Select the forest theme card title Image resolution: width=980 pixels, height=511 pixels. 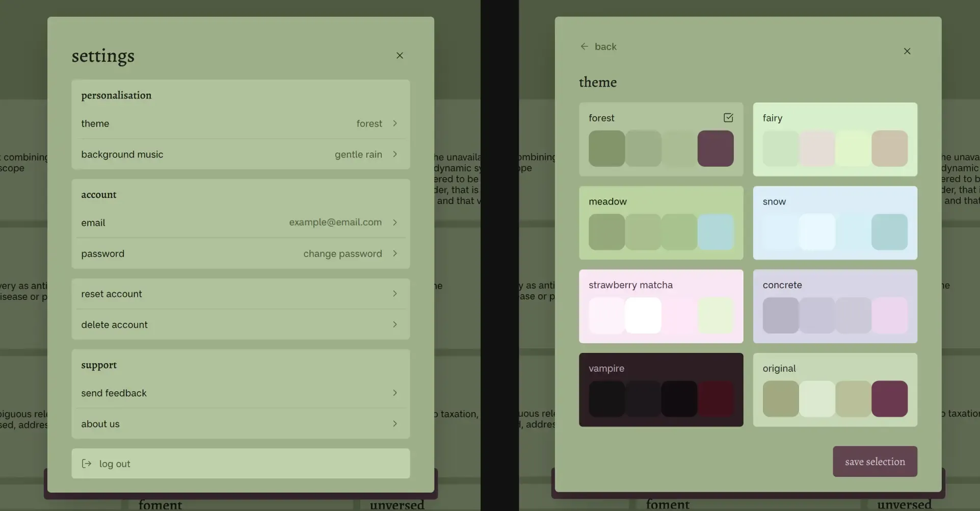pos(601,118)
